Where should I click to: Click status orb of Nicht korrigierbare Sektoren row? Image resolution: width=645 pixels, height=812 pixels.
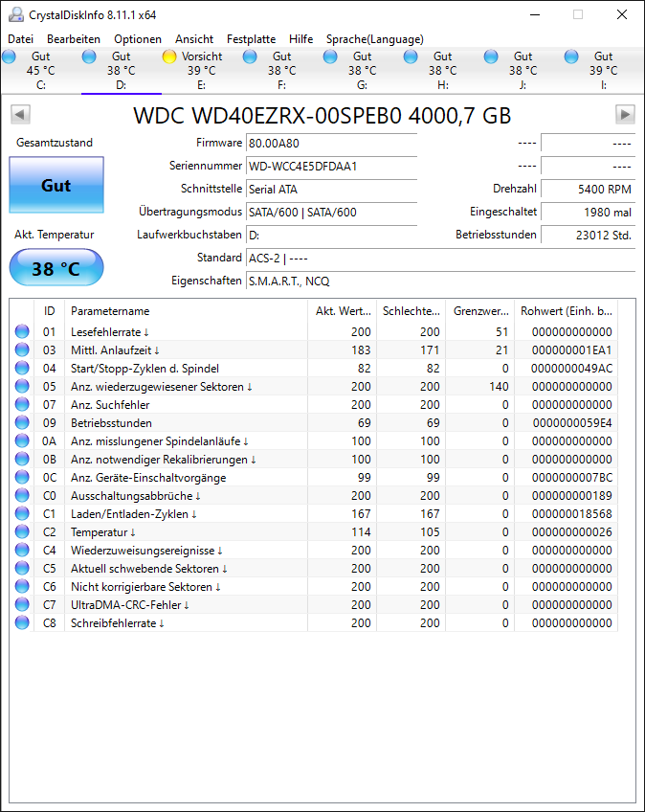22,586
